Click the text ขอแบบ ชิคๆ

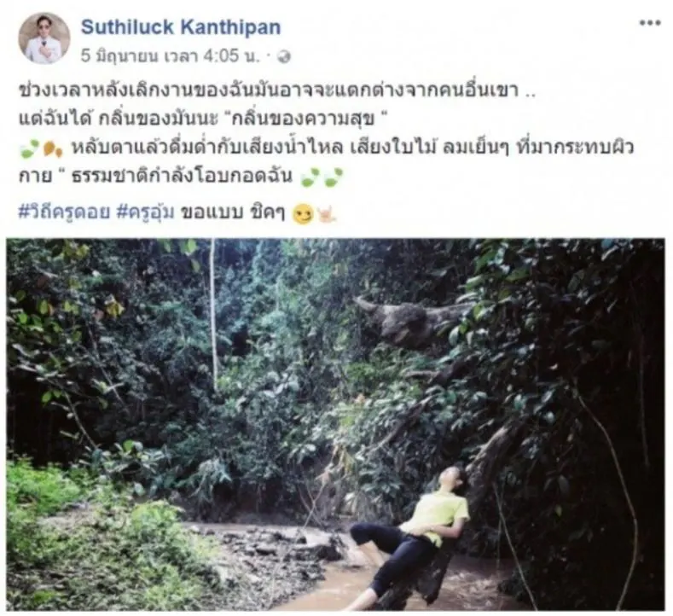pos(233,213)
